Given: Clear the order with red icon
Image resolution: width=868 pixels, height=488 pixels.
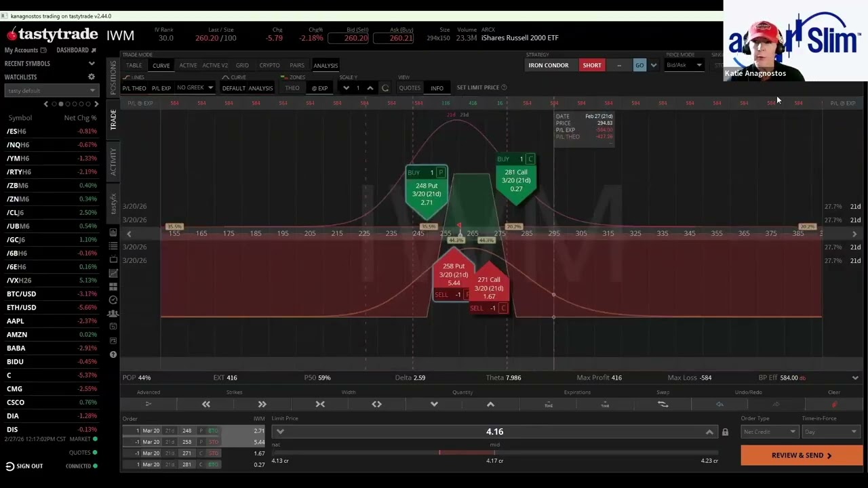Looking at the screenshot, I should tap(834, 404).
